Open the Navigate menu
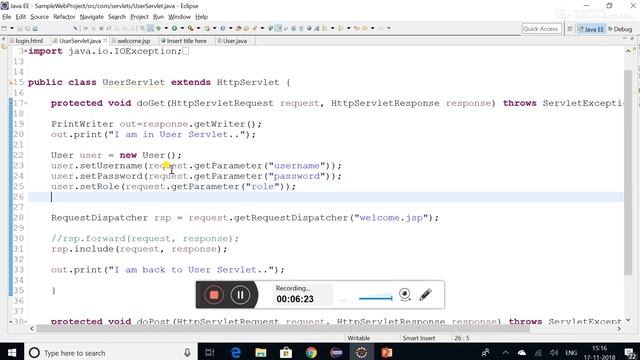The image size is (640, 360). [91, 17]
